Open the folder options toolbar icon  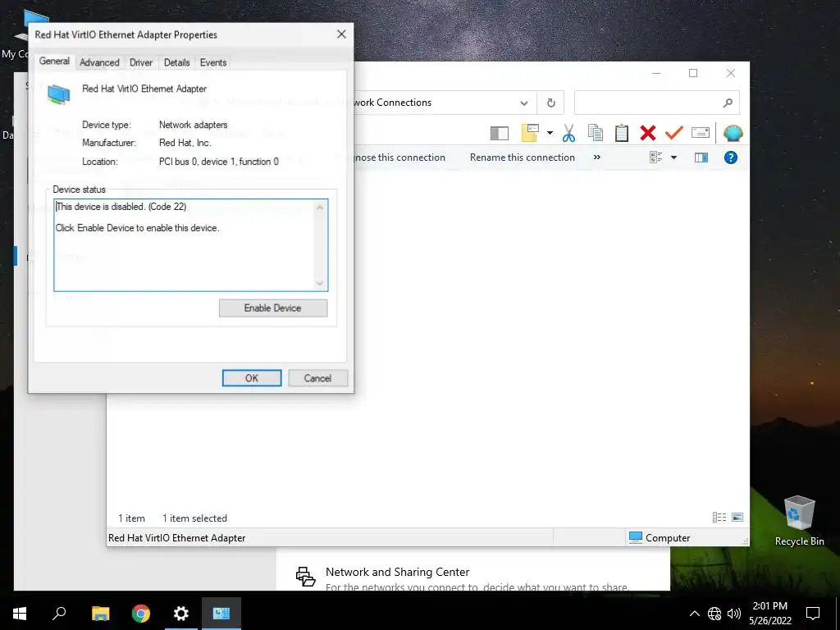click(x=530, y=133)
